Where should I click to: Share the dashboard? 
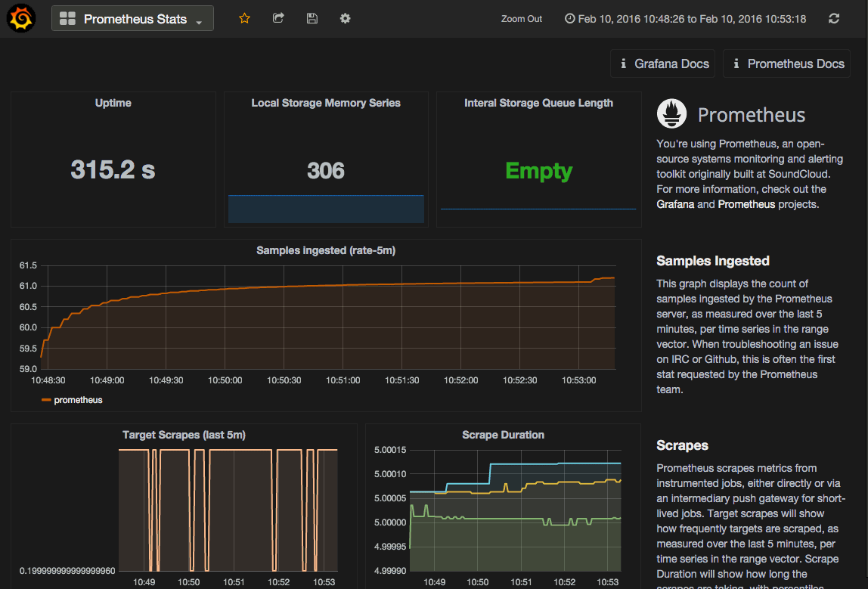(278, 18)
